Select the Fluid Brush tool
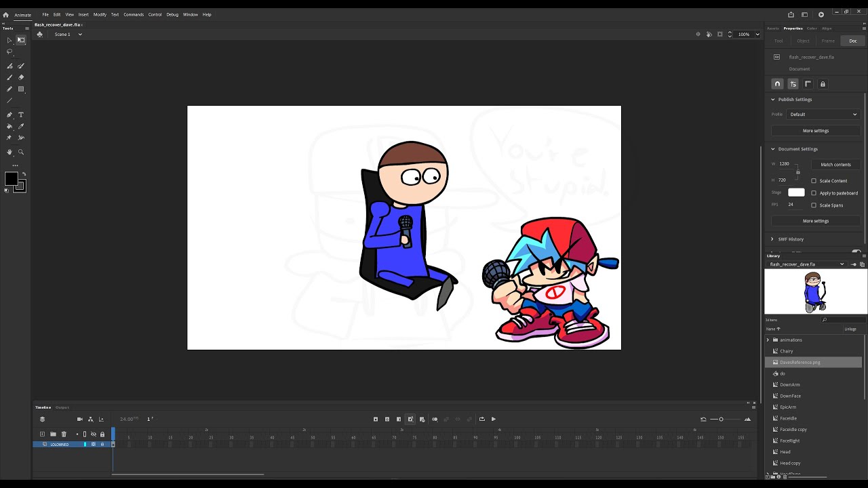Image resolution: width=868 pixels, height=488 pixels. pos(9,66)
